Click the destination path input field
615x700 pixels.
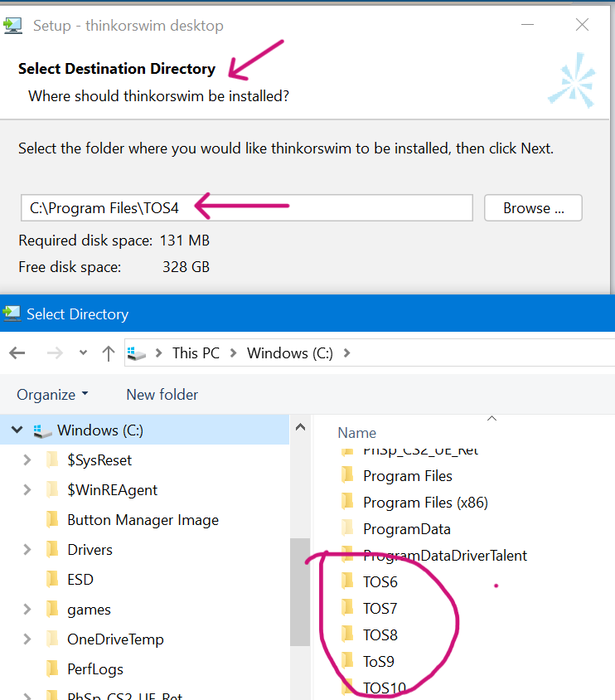(247, 208)
